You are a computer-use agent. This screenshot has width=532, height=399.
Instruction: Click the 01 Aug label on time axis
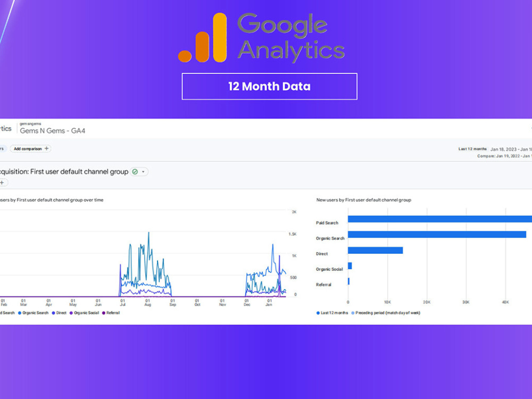[147, 303]
